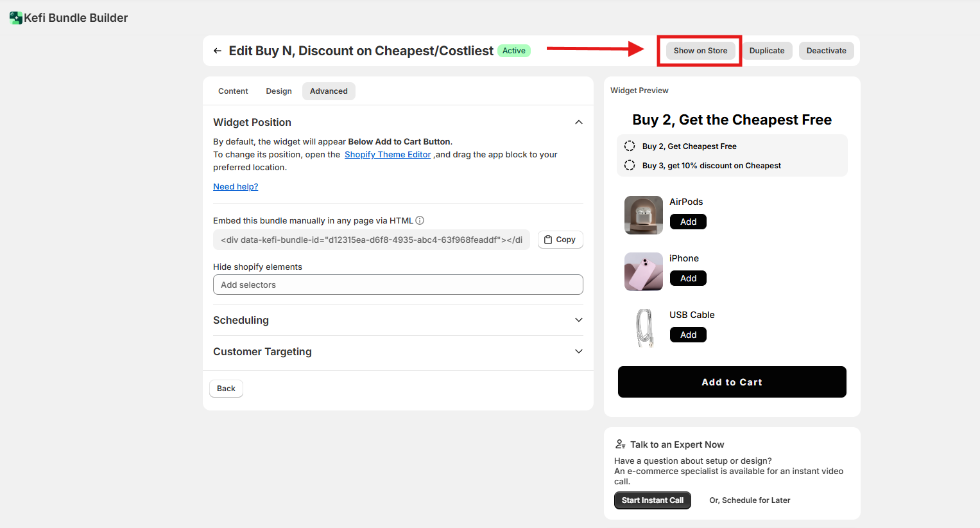The image size is (980, 528).
Task: Open the Shopify Theme Editor link
Action: coord(388,155)
